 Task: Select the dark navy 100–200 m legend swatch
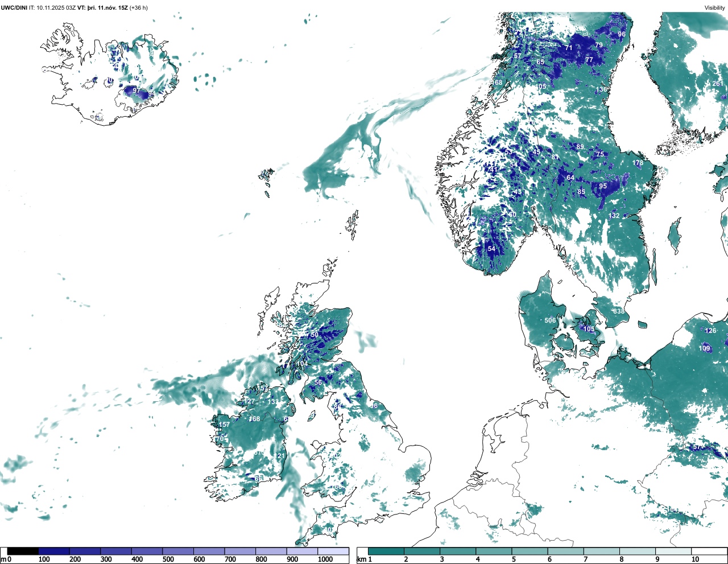(x=54, y=551)
